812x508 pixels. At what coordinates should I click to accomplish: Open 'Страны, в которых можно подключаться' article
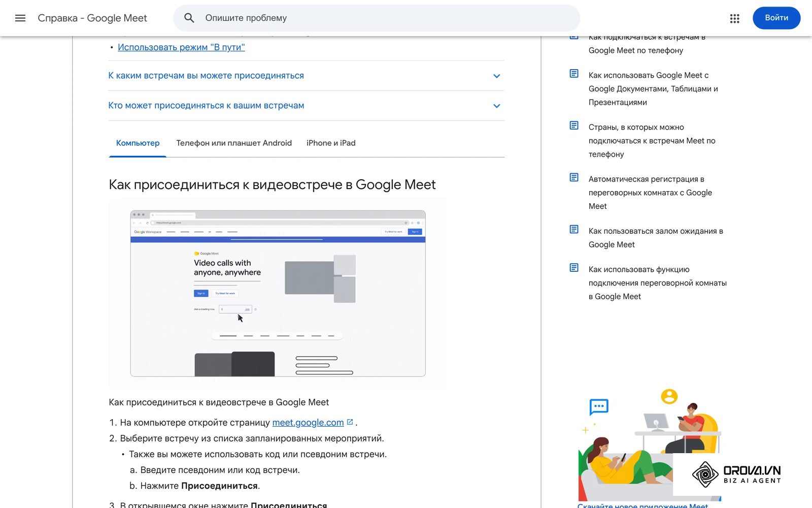pyautogui.click(x=652, y=141)
